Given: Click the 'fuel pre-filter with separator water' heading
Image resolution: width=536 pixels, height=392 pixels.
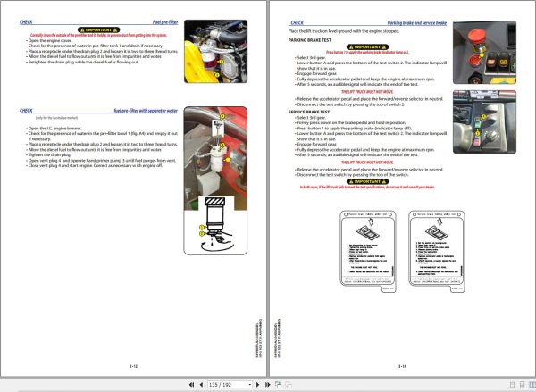Looking at the screenshot, I should pyautogui.click(x=146, y=111).
